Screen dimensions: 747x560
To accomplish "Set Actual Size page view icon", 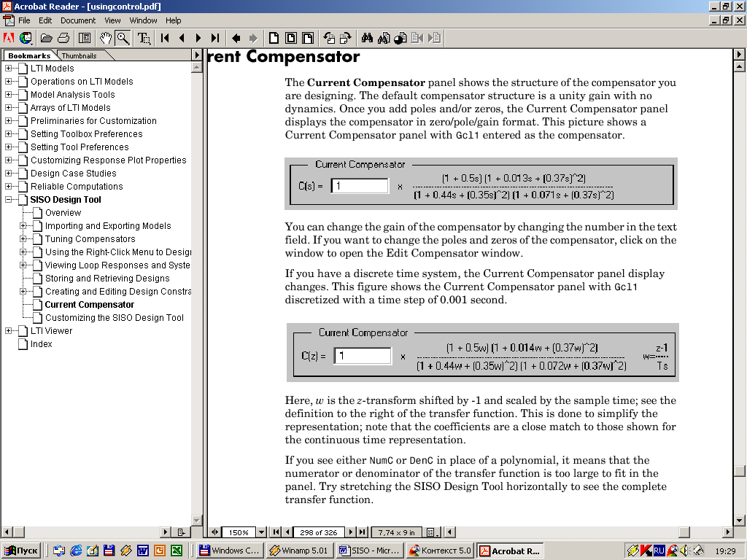I will pyautogui.click(x=274, y=38).
